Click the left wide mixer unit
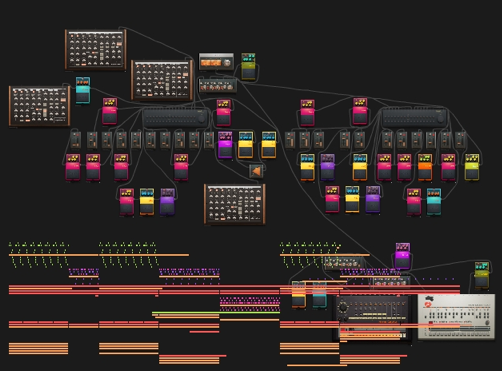 pos(176,117)
